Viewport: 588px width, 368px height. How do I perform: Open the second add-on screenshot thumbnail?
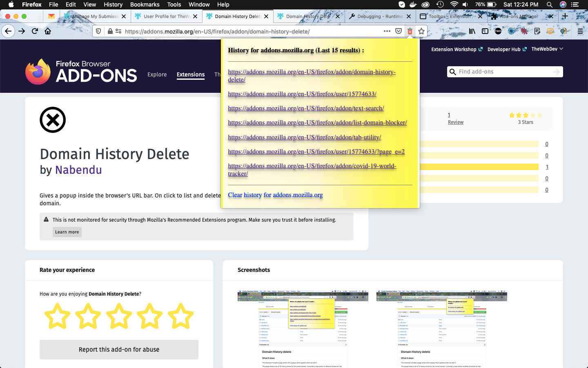point(442,329)
